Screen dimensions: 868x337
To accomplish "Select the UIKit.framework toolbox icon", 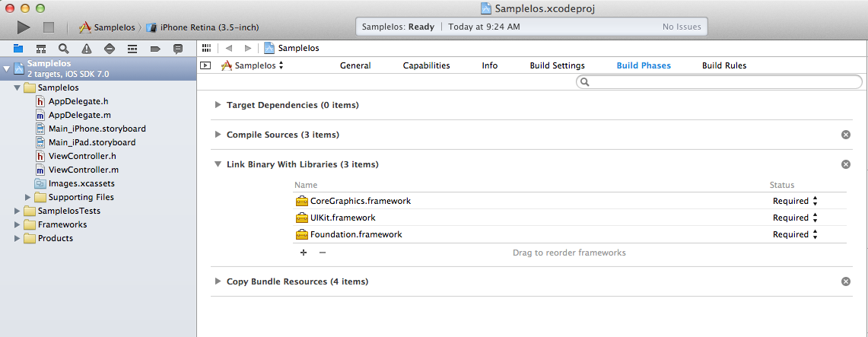I will coord(302,218).
